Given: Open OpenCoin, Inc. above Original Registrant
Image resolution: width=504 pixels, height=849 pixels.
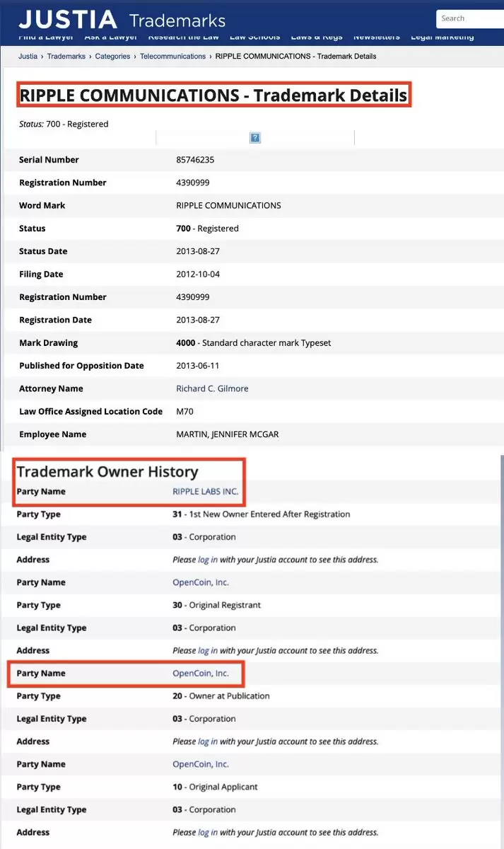Looking at the screenshot, I should (201, 582).
